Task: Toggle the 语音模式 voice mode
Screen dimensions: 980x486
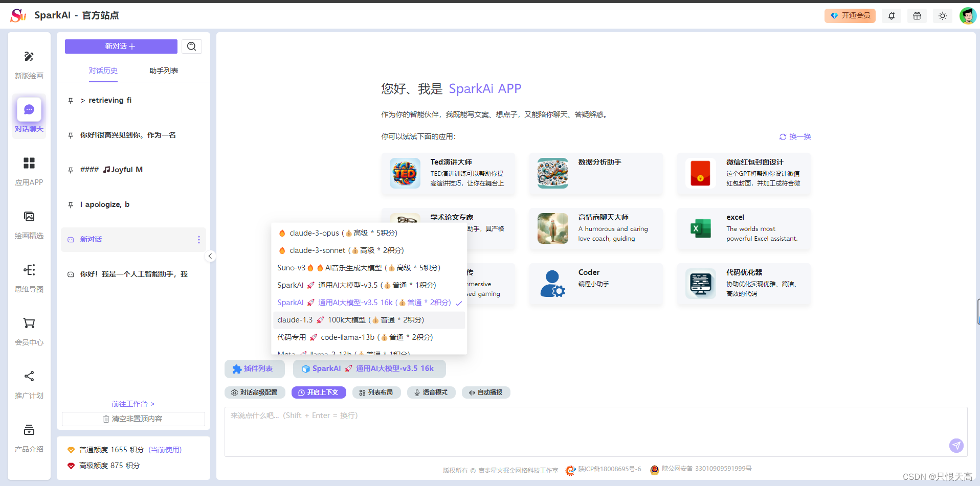Action: [x=431, y=392]
